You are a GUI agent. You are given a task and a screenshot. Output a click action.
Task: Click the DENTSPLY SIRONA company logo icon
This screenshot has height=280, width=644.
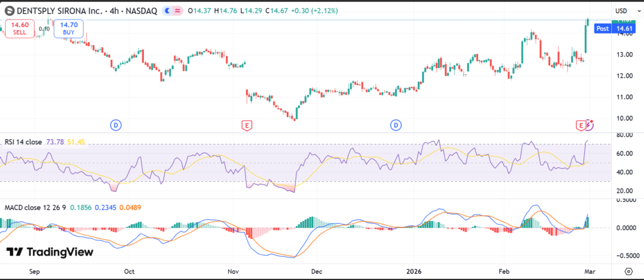8,11
